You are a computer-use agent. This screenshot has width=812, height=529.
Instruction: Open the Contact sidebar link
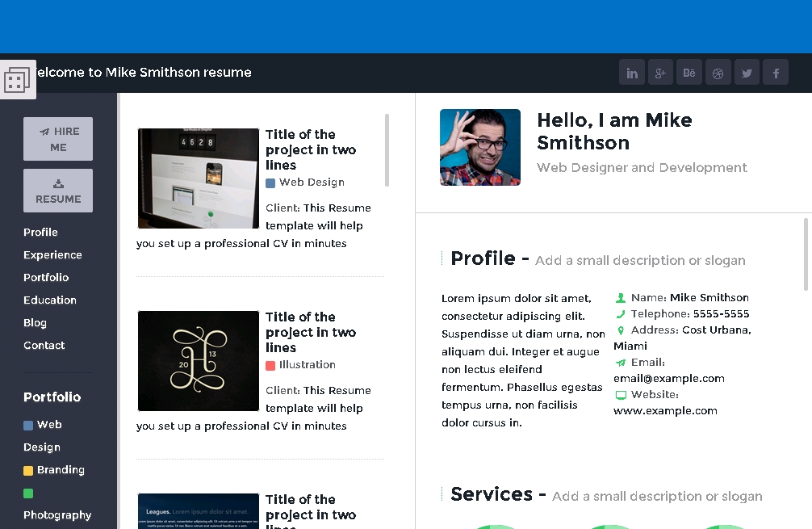44,346
